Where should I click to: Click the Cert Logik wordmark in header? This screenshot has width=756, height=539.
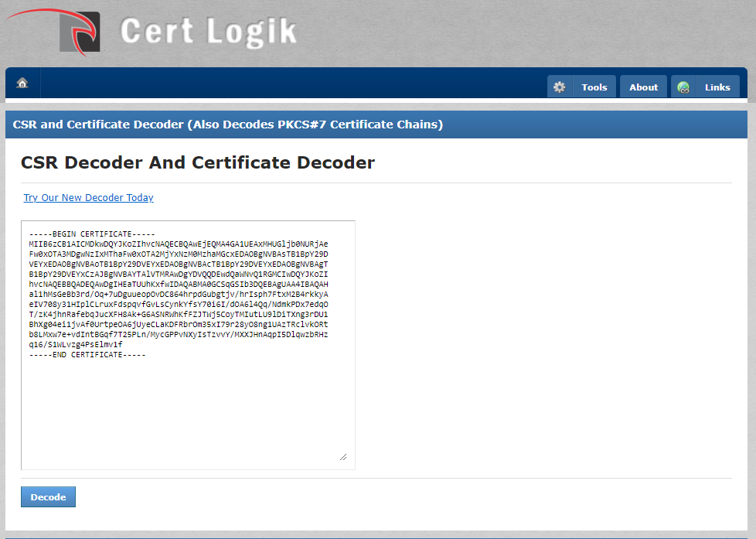[208, 32]
